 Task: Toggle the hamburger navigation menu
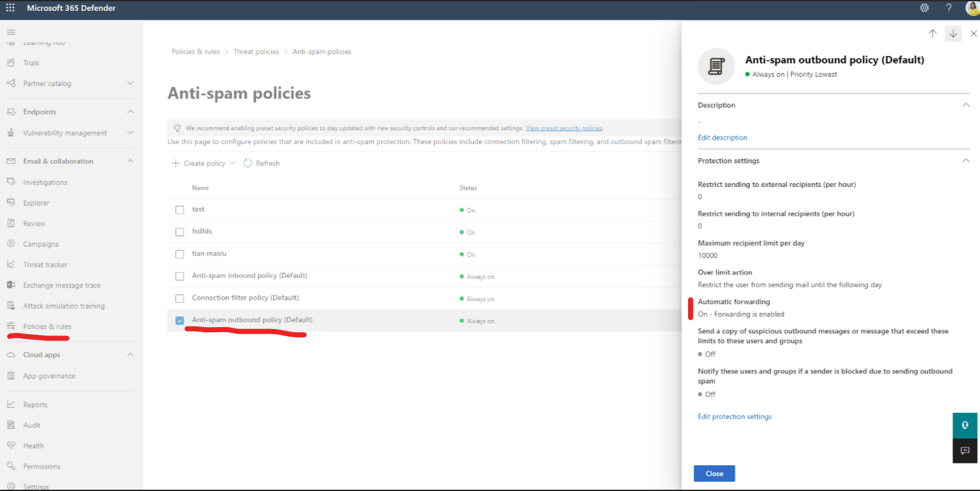(11, 32)
